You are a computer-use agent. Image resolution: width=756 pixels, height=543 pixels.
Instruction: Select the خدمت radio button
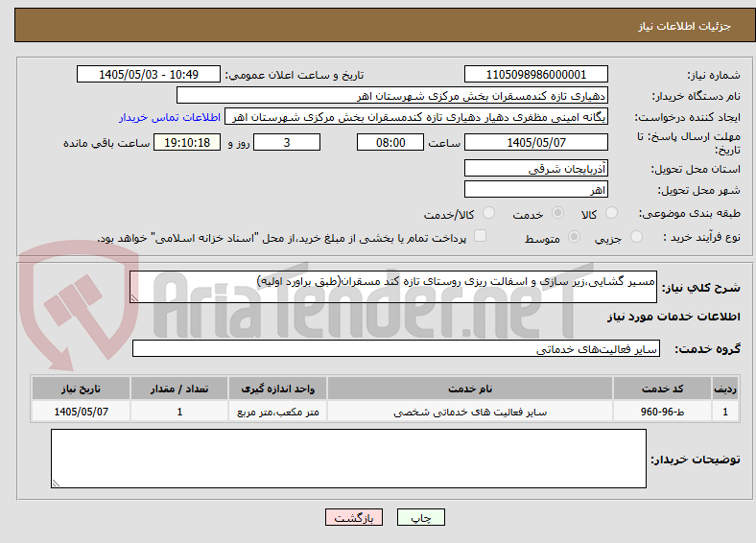[x=557, y=213]
